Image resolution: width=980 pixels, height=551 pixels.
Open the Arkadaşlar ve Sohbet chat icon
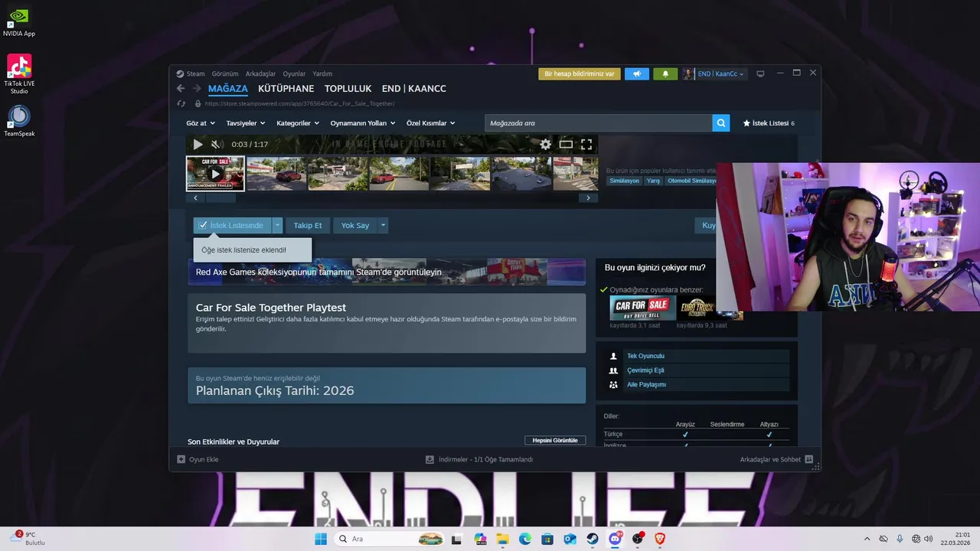808,459
